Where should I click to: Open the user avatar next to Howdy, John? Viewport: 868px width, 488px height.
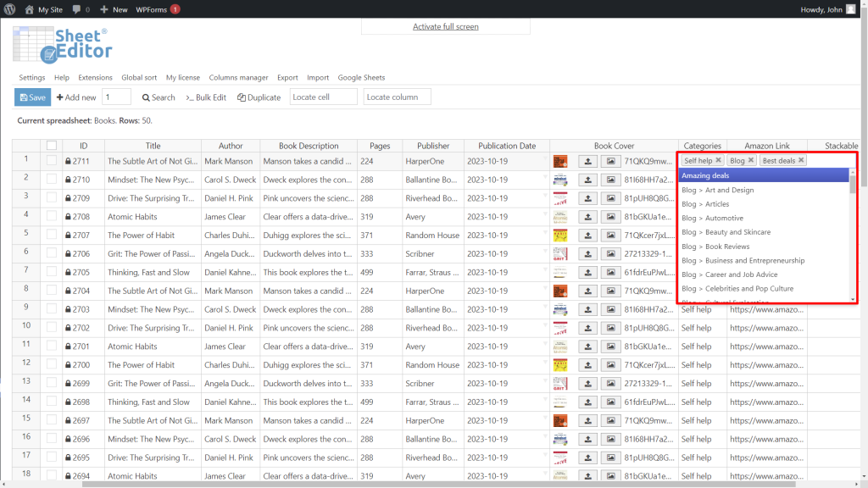851,9
